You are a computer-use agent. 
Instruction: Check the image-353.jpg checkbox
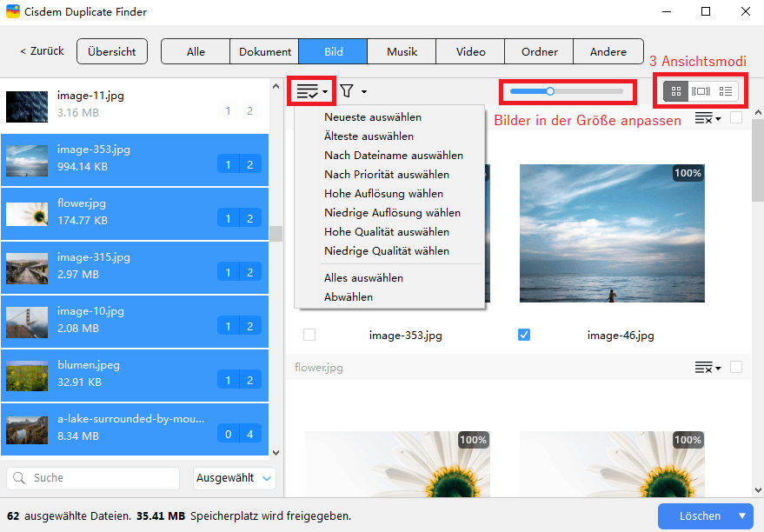pyautogui.click(x=309, y=335)
